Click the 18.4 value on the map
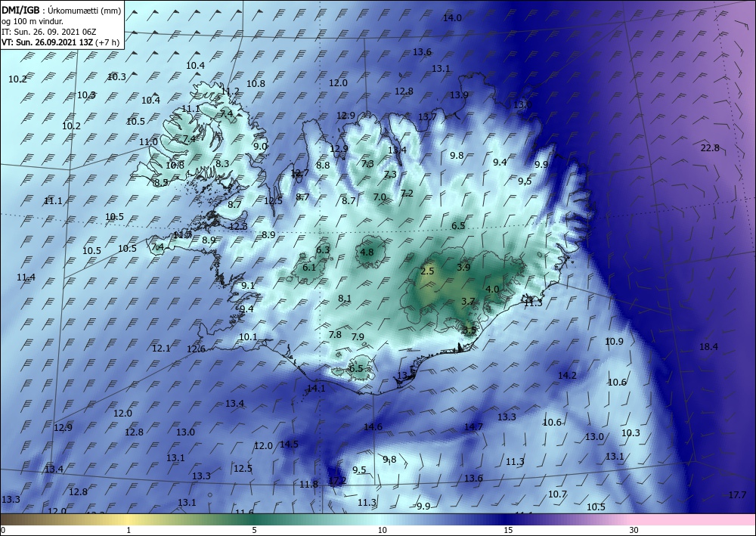This screenshot has height=536, width=756. 708,346
